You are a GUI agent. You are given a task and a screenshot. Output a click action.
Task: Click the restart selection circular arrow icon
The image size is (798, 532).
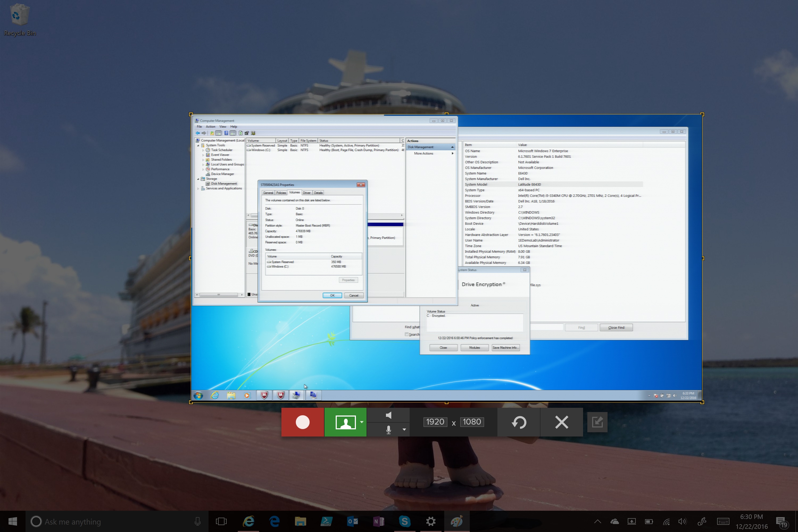coord(519,422)
